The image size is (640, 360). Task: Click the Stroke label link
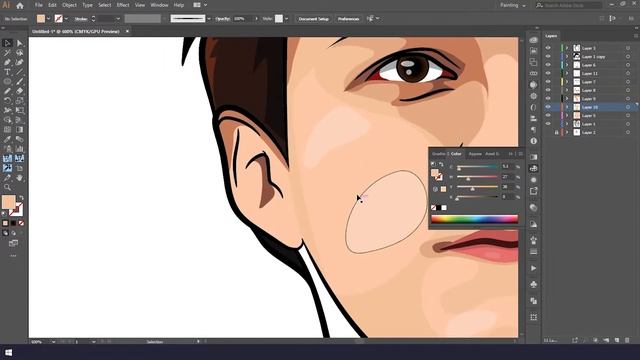[x=81, y=19]
